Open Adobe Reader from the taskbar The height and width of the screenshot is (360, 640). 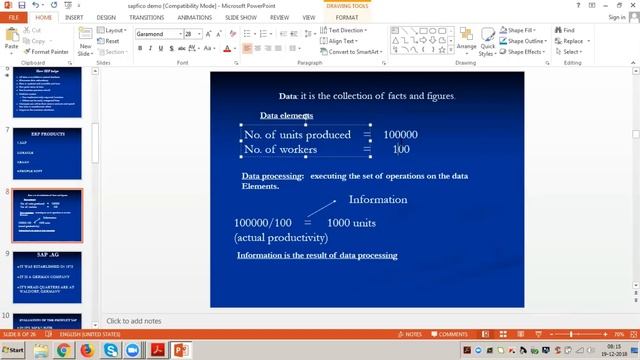pyautogui.click(x=158, y=350)
